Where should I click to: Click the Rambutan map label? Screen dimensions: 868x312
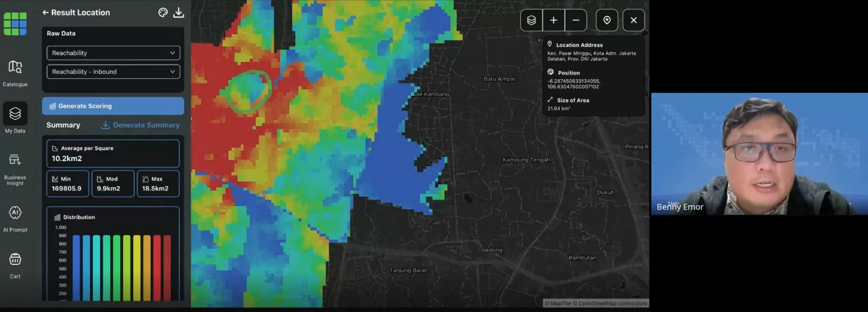tap(582, 258)
